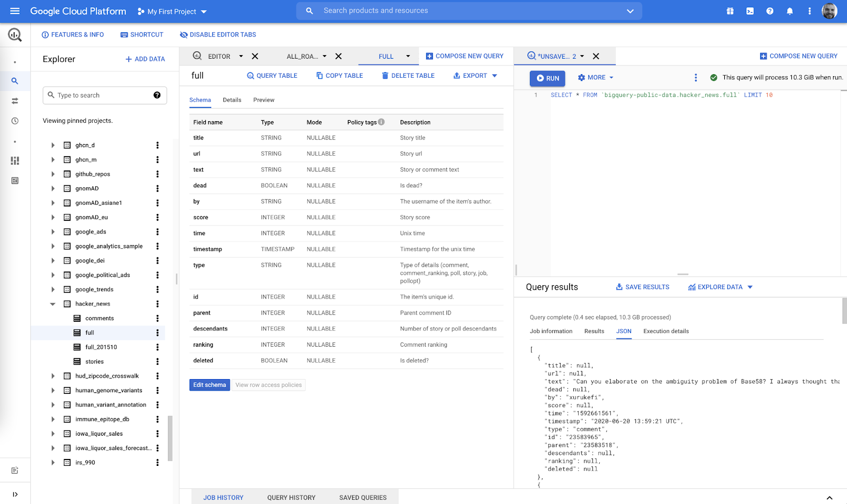Close the *UNSAVE... 2 query tab
847x504 pixels.
pos(596,56)
